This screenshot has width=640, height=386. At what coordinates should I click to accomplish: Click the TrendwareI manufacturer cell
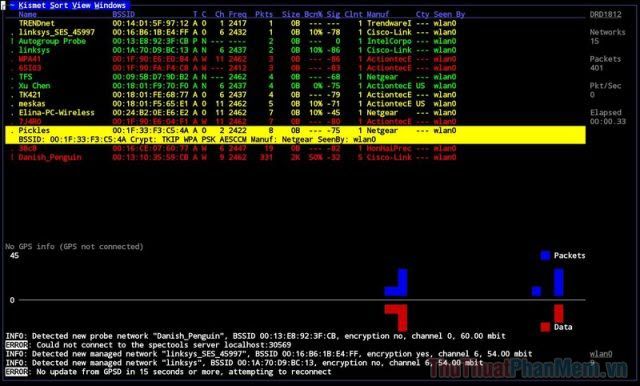pyautogui.click(x=389, y=23)
